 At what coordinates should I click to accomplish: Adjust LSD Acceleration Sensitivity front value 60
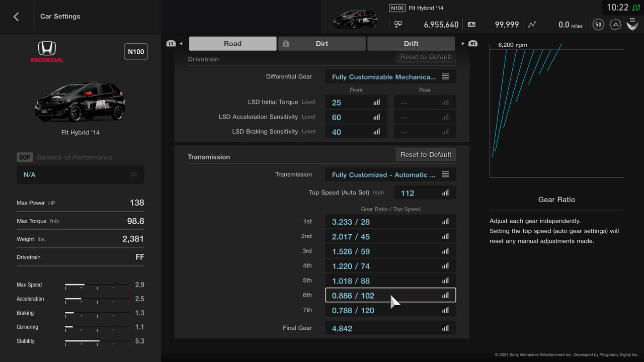click(356, 117)
